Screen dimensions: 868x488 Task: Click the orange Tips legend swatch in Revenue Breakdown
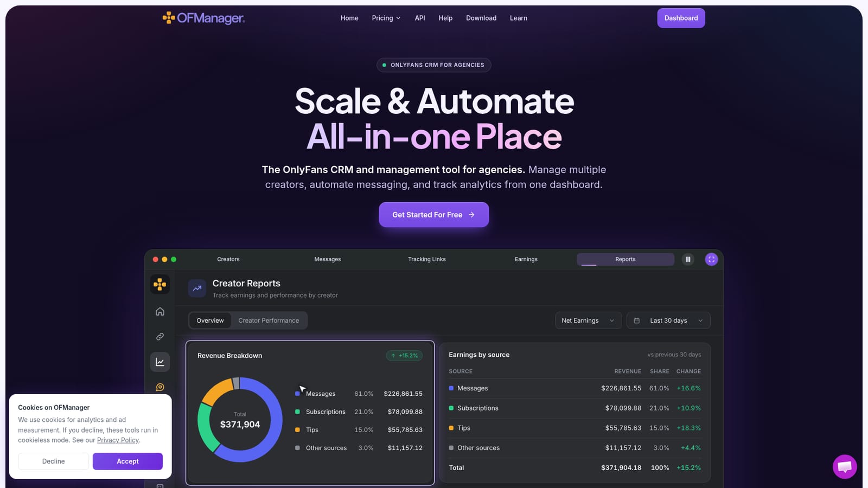coord(297,430)
